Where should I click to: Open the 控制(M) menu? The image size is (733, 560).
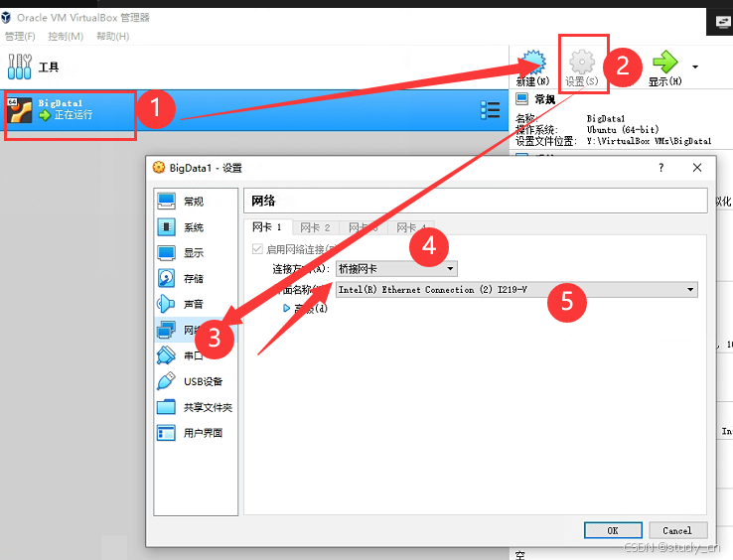pyautogui.click(x=66, y=37)
